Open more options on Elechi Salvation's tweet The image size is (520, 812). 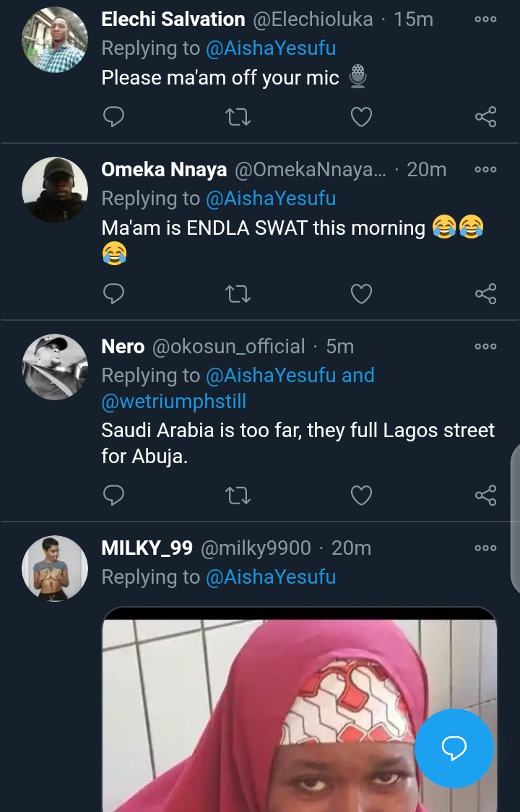pyautogui.click(x=485, y=20)
